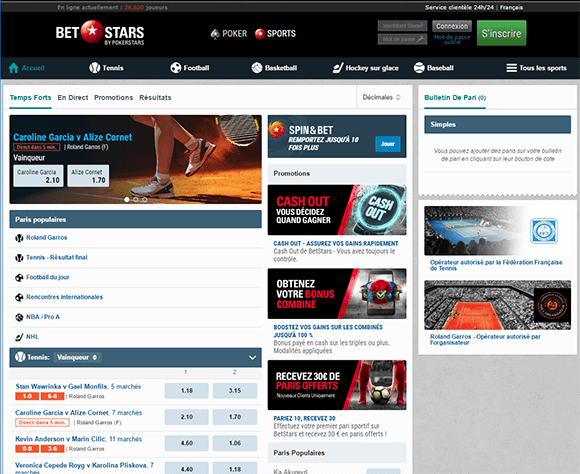
Task: Switch to the Résultats tab
Action: pyautogui.click(x=155, y=98)
